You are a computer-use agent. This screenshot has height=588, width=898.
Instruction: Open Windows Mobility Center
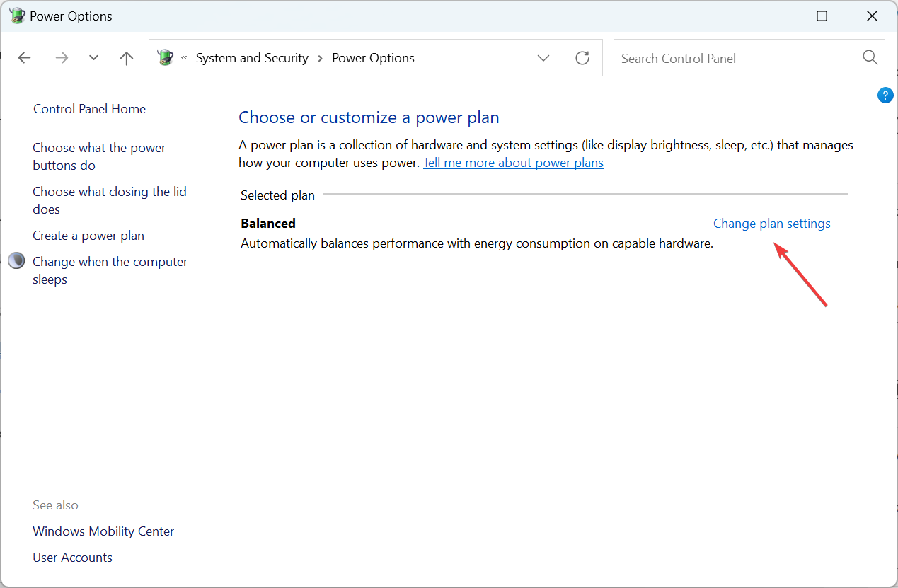coord(103,531)
